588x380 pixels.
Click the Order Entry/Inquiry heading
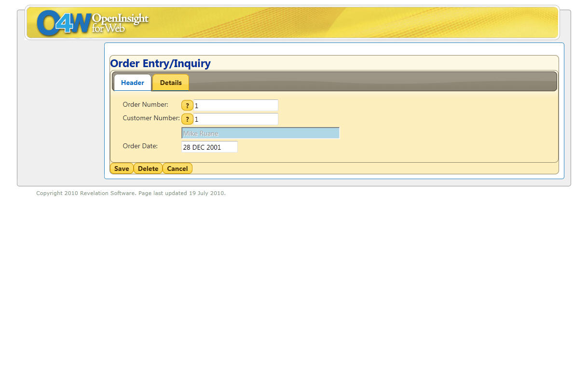click(161, 63)
